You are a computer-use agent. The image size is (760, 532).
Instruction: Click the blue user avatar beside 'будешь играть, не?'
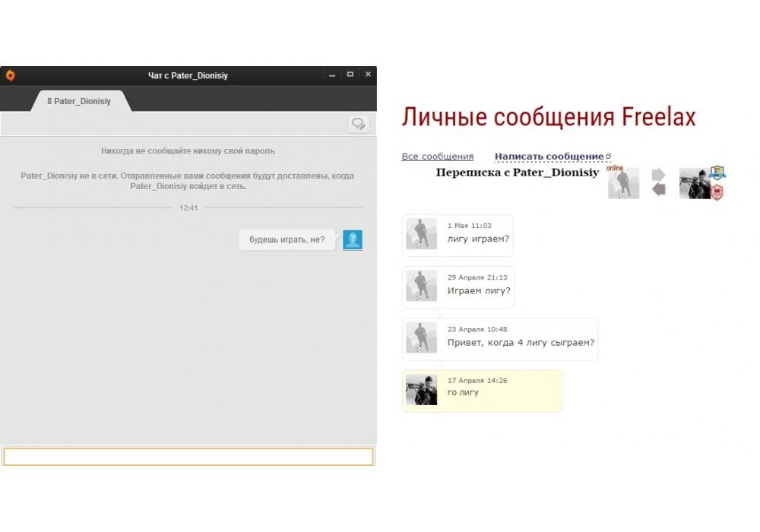click(353, 240)
